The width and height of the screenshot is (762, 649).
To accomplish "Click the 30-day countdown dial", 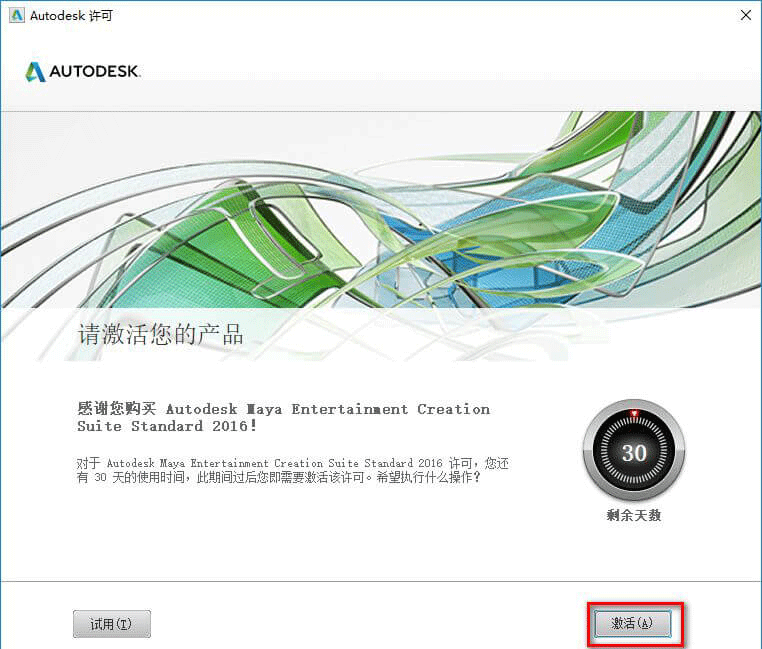I will pos(634,451).
